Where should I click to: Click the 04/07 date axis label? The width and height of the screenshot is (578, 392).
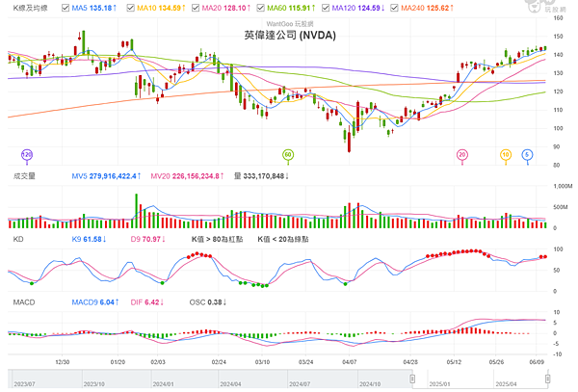(x=349, y=362)
